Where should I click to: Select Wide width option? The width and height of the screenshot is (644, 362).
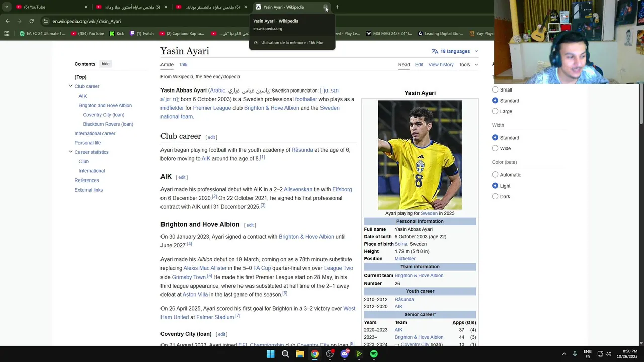click(x=495, y=148)
